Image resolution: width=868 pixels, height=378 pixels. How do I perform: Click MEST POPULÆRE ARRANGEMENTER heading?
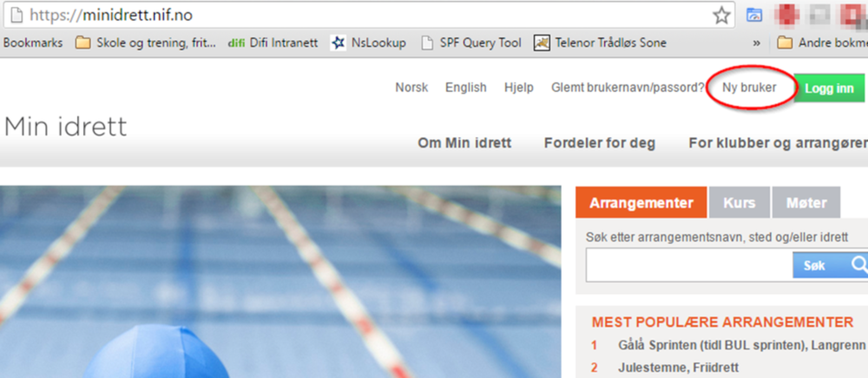click(722, 323)
